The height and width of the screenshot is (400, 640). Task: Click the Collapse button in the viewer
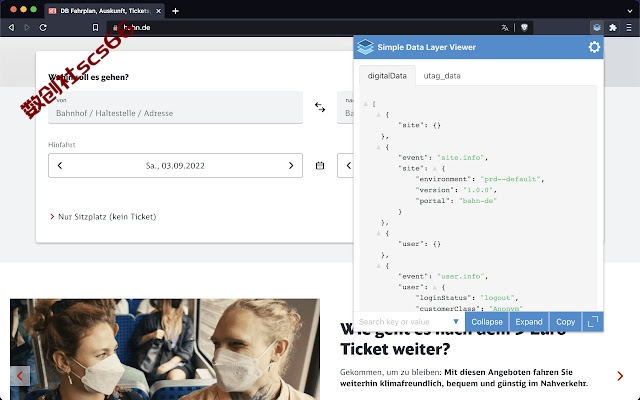pos(487,322)
